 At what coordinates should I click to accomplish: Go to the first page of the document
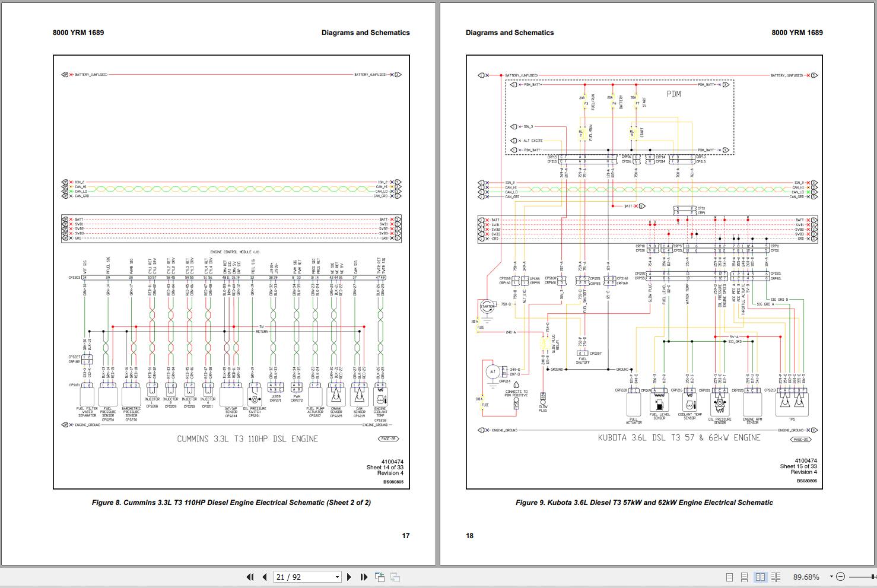coord(250,577)
